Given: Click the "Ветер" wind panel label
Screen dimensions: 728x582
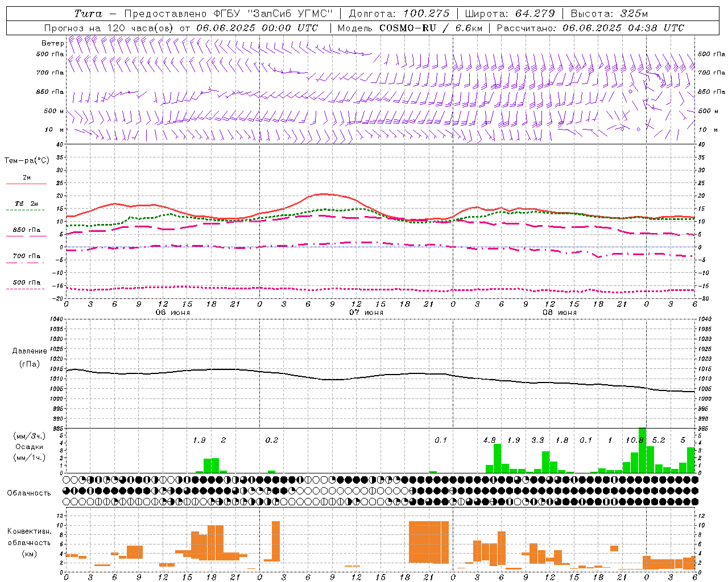Looking at the screenshot, I should click(x=53, y=43).
